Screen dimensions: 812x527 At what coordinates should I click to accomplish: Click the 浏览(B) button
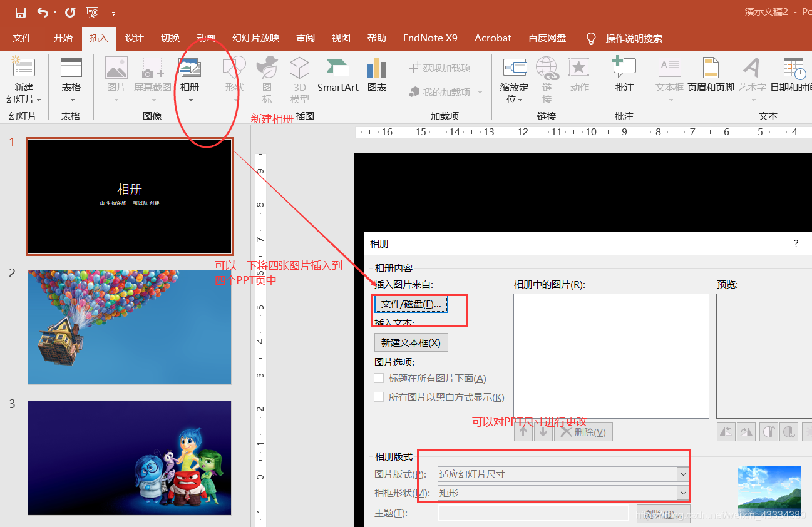tap(664, 514)
